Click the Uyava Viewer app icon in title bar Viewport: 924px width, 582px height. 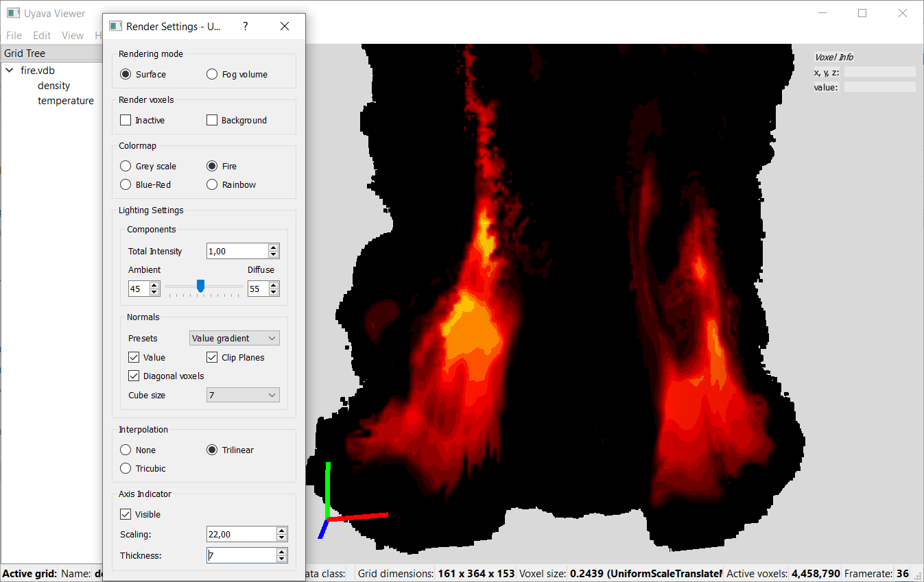13,13
